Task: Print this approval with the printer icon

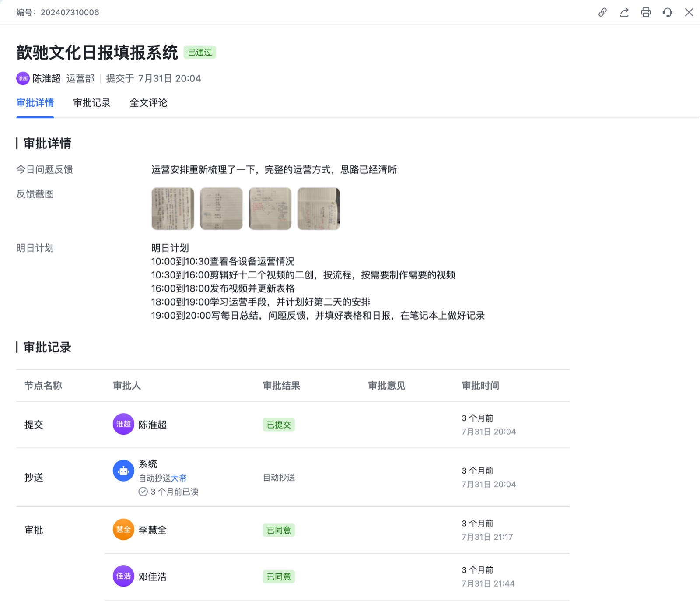Action: (646, 12)
